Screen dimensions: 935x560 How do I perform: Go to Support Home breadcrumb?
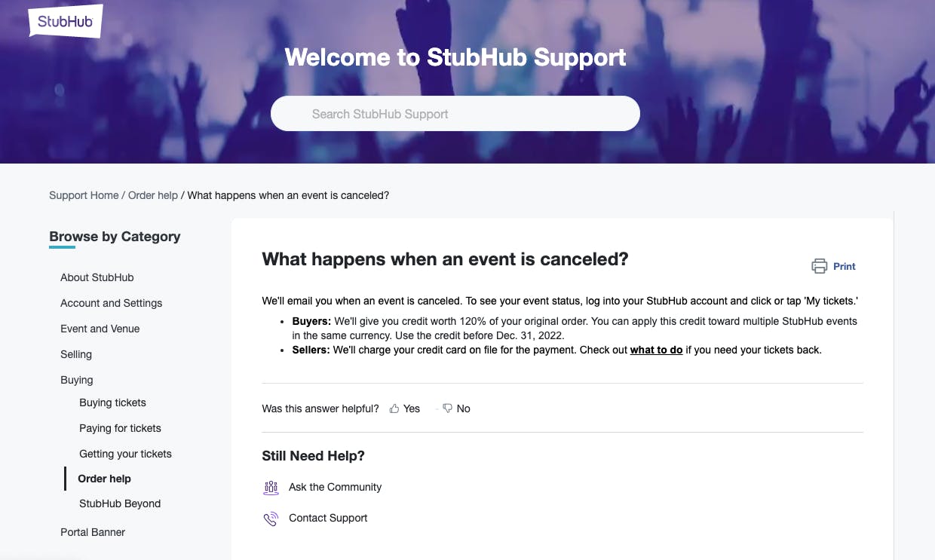point(84,195)
